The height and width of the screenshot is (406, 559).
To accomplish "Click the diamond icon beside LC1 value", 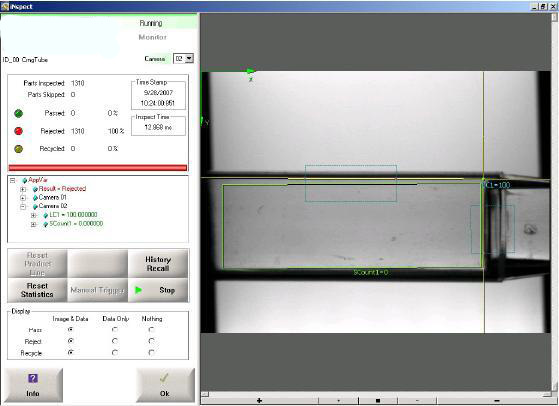I will tap(46, 215).
